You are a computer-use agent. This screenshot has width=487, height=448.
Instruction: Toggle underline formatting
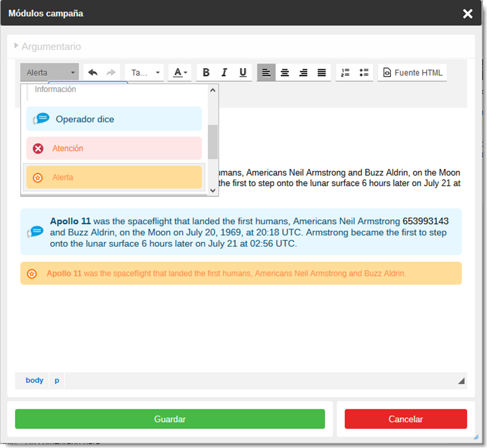[x=243, y=73]
